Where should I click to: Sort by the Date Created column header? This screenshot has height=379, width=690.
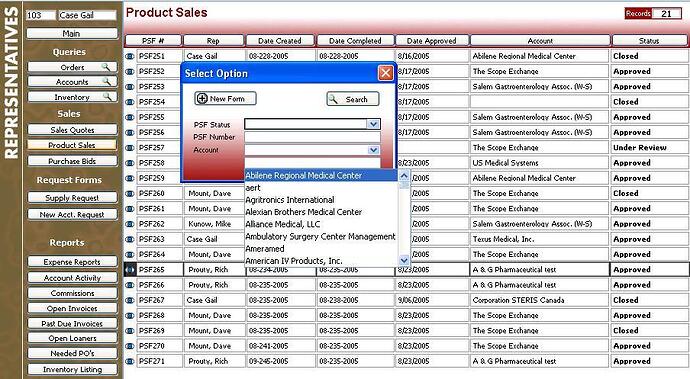tap(280, 40)
